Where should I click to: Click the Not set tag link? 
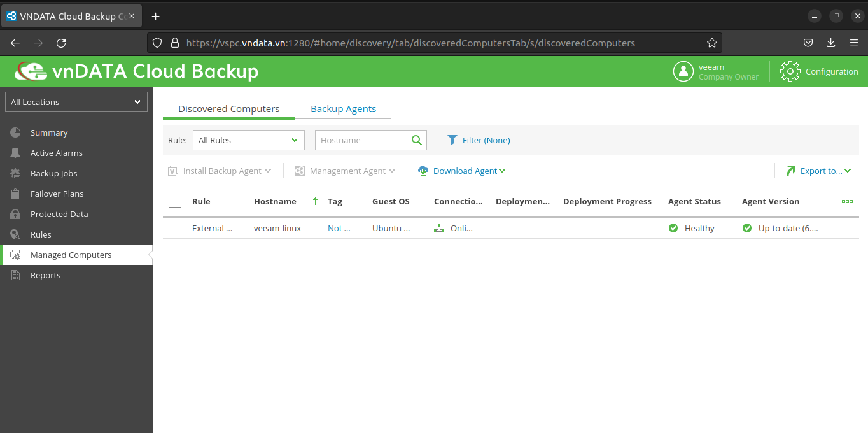(339, 228)
